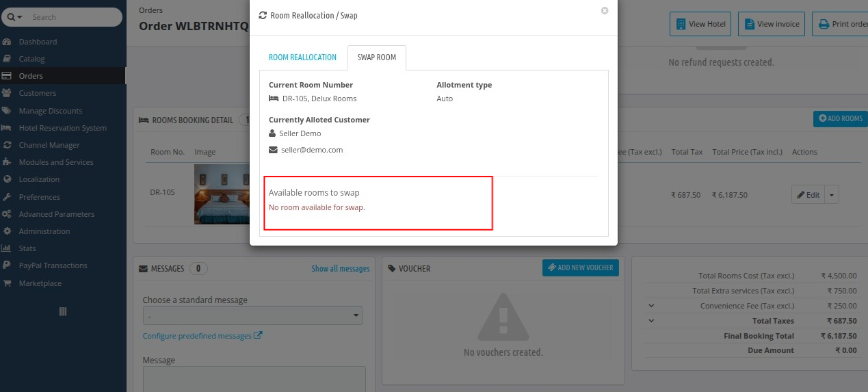
Task: Click the sidebar Search input field
Action: pos(73,16)
